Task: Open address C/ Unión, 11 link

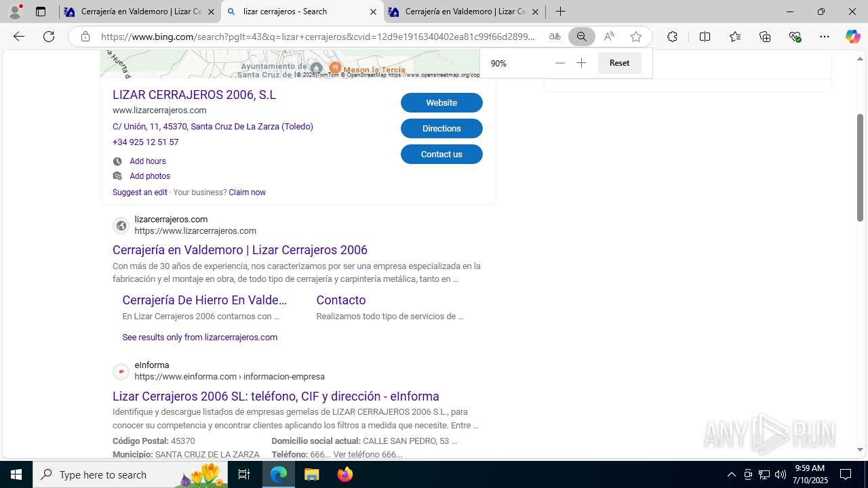Action: click(x=213, y=126)
